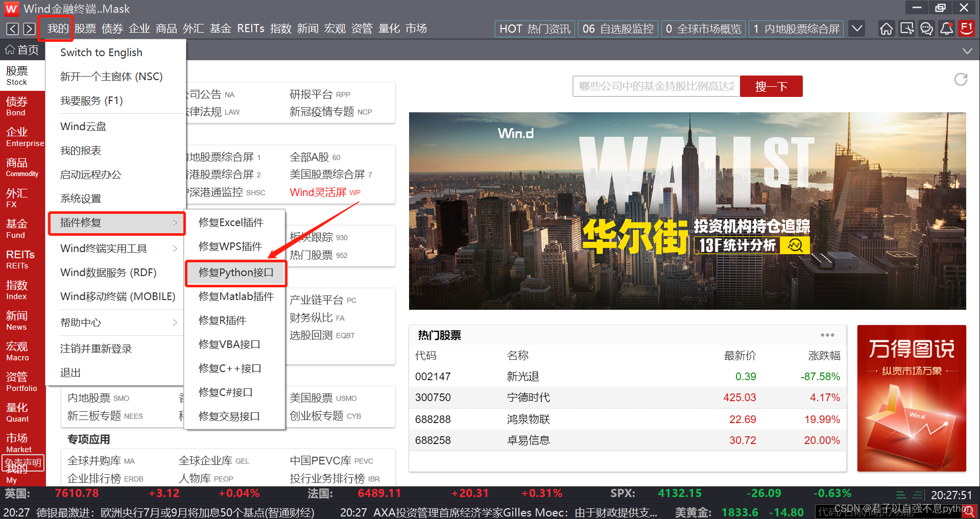
Task: Expand the Wind终端实用工具 submenu
Action: pyautogui.click(x=117, y=249)
